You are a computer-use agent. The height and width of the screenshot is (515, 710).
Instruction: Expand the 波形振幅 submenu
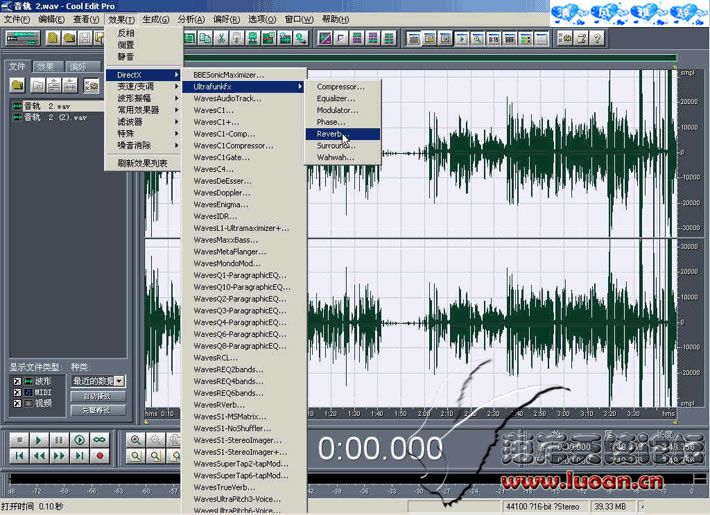point(143,98)
